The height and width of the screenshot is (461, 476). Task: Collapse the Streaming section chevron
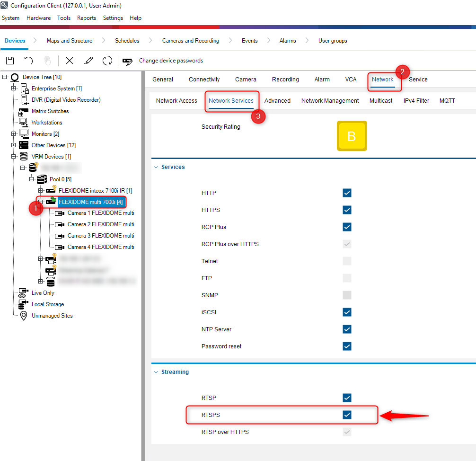(156, 372)
